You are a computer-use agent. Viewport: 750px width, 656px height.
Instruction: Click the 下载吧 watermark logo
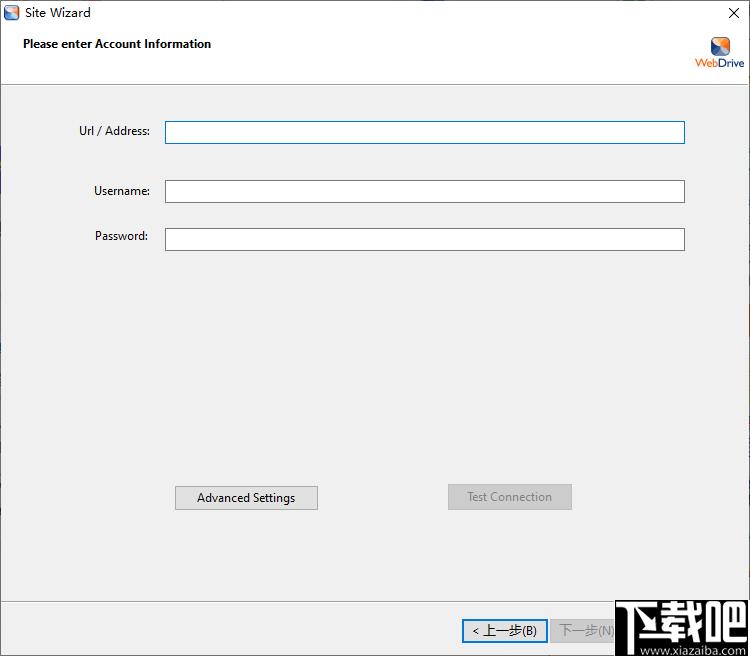pyautogui.click(x=682, y=624)
